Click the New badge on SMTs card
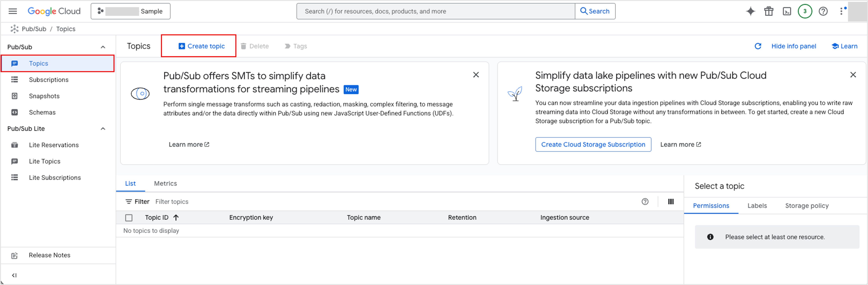Viewport: 868px width, 285px height. pos(351,90)
